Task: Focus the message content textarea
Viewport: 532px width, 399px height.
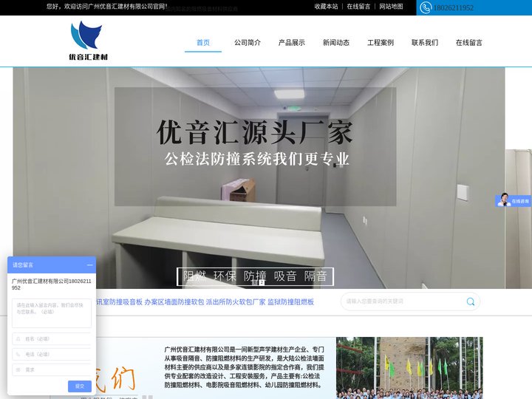Action: point(52,313)
